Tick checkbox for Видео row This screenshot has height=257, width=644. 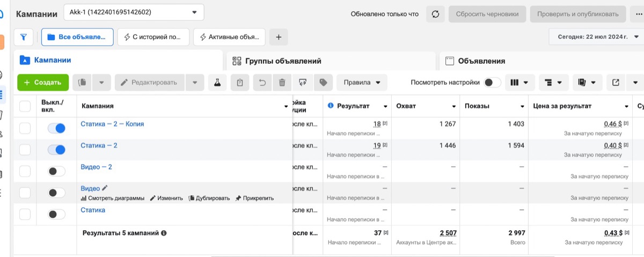point(25,193)
